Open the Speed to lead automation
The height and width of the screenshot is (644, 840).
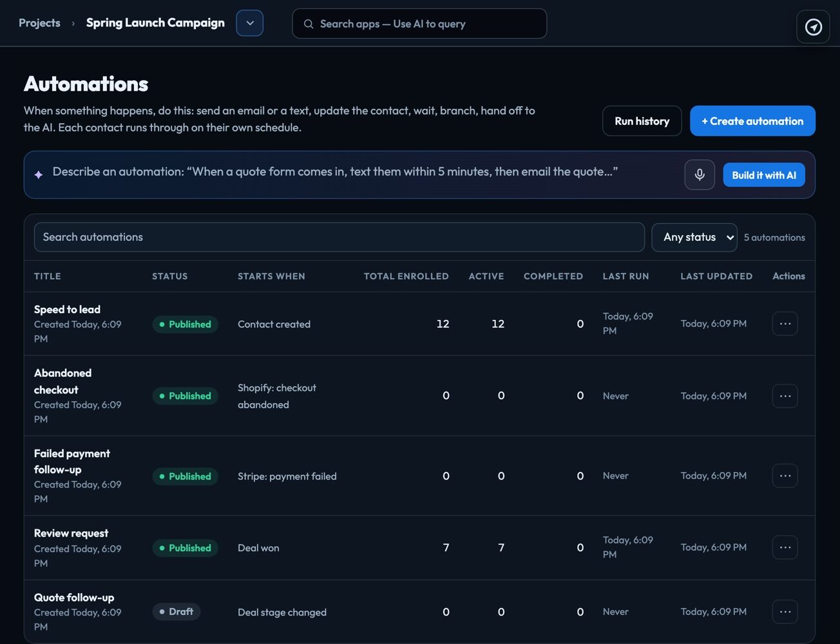(67, 309)
